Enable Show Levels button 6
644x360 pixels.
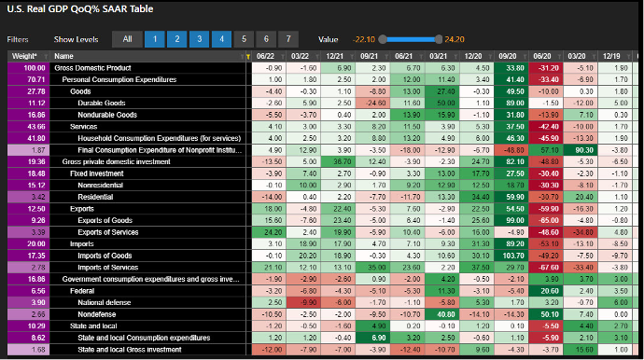pyautogui.click(x=266, y=39)
